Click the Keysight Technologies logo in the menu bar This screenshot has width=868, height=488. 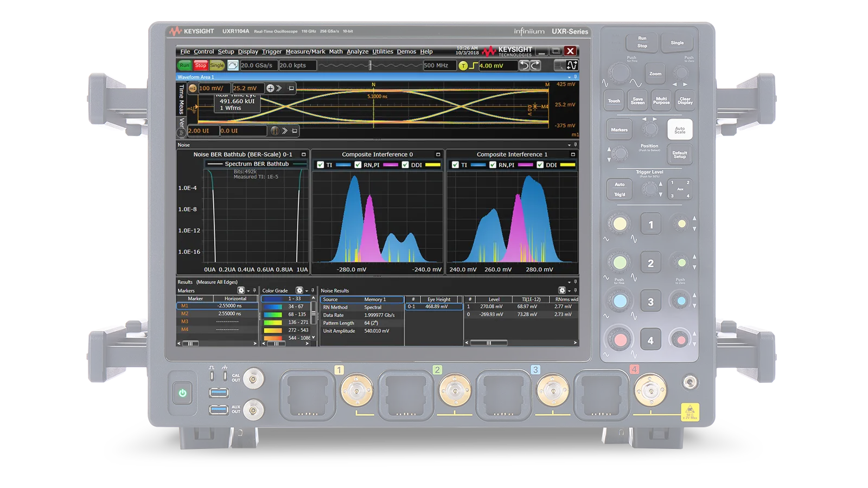pyautogui.click(x=507, y=52)
